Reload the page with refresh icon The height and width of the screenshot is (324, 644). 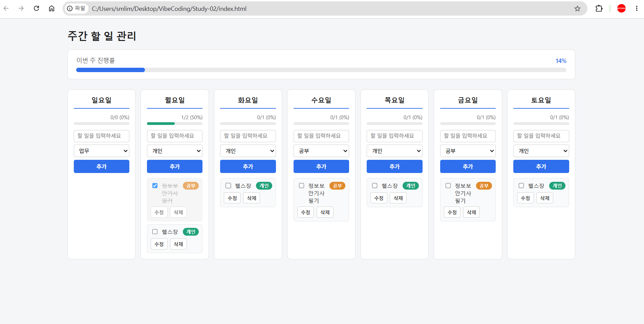[36, 8]
